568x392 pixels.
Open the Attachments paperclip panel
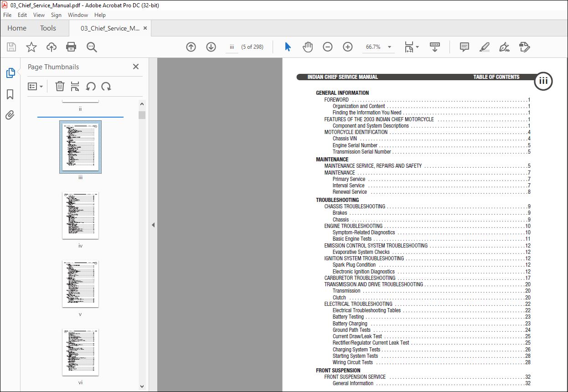point(10,115)
